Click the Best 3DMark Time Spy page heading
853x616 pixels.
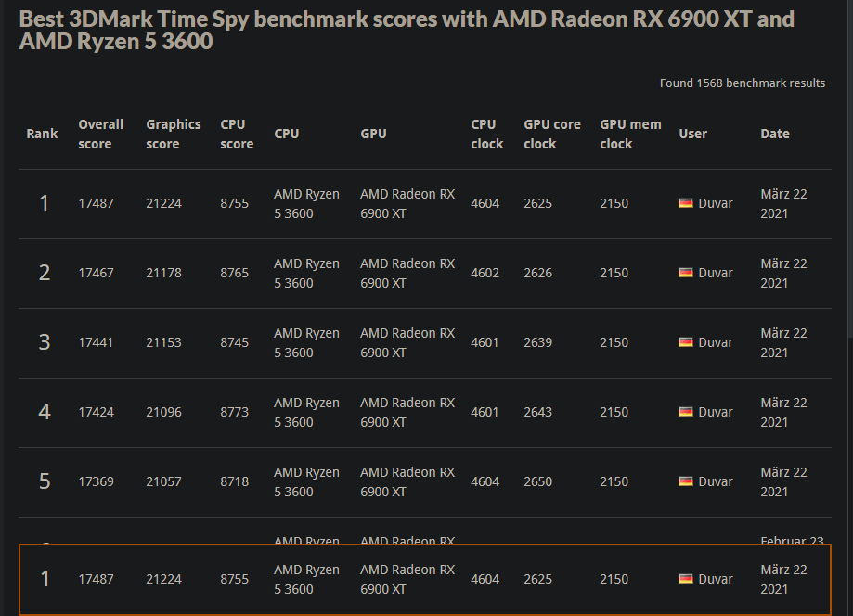click(407, 30)
